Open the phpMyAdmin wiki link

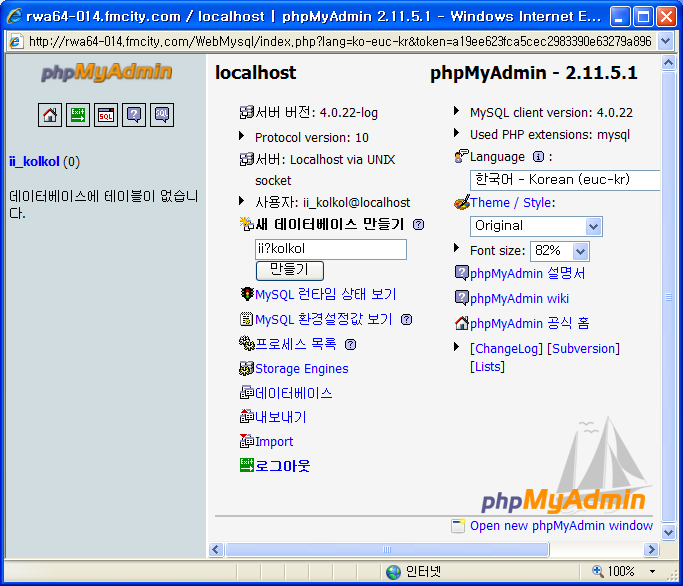point(519,298)
